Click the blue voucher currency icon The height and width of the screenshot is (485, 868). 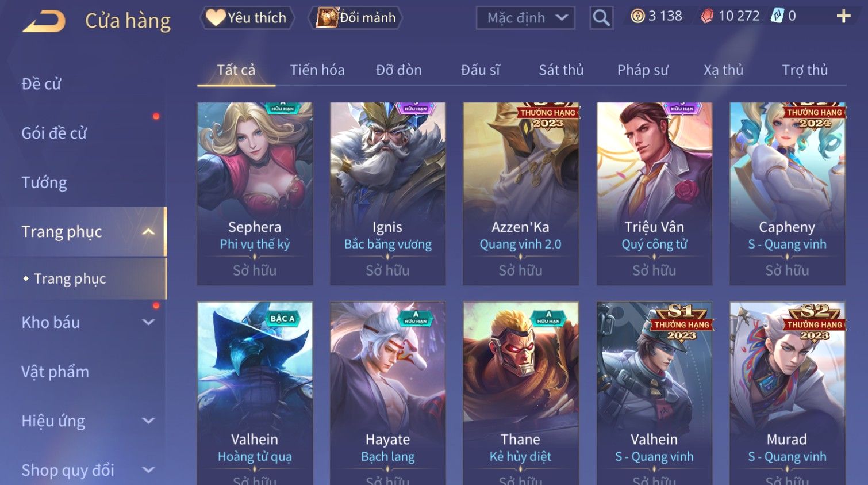pos(777,16)
